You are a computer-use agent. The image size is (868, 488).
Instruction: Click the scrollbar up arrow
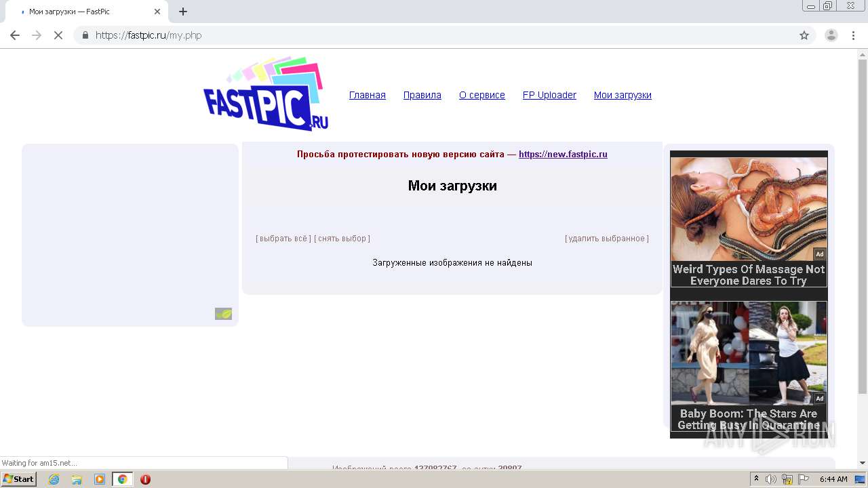click(x=863, y=54)
